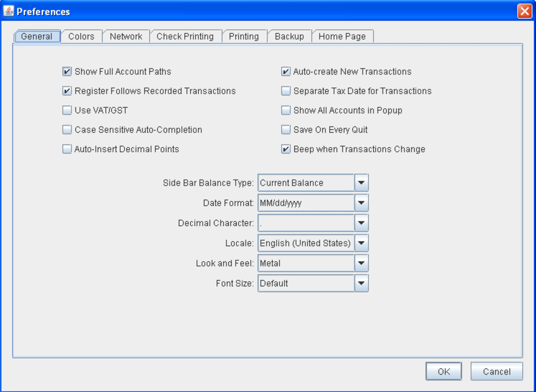Enable Save On Every Quit option
The width and height of the screenshot is (536, 392).
286,130
